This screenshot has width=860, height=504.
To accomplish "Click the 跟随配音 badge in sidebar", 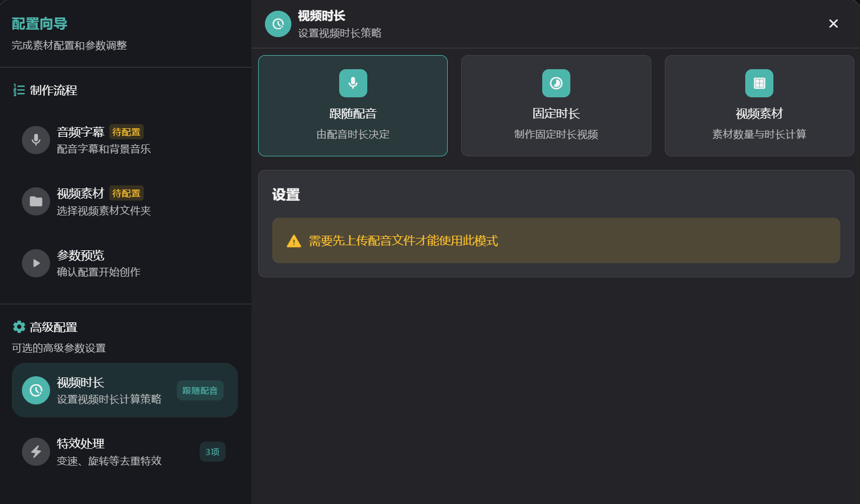I will tap(200, 390).
